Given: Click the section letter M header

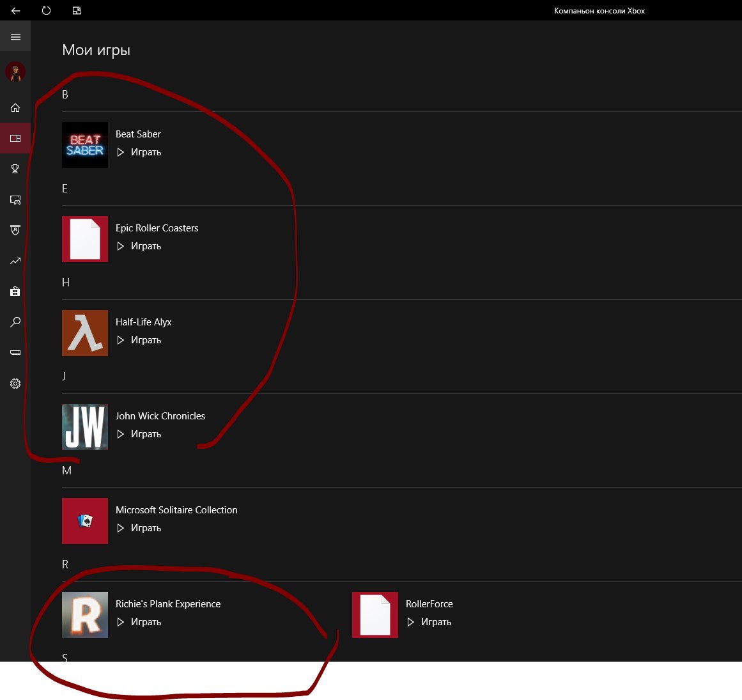Looking at the screenshot, I should [66, 471].
